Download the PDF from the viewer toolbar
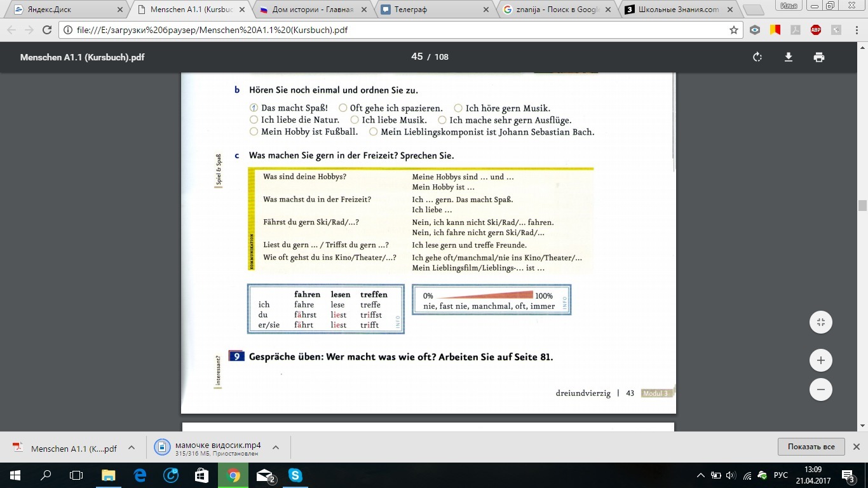The height and width of the screenshot is (488, 868). click(x=789, y=57)
